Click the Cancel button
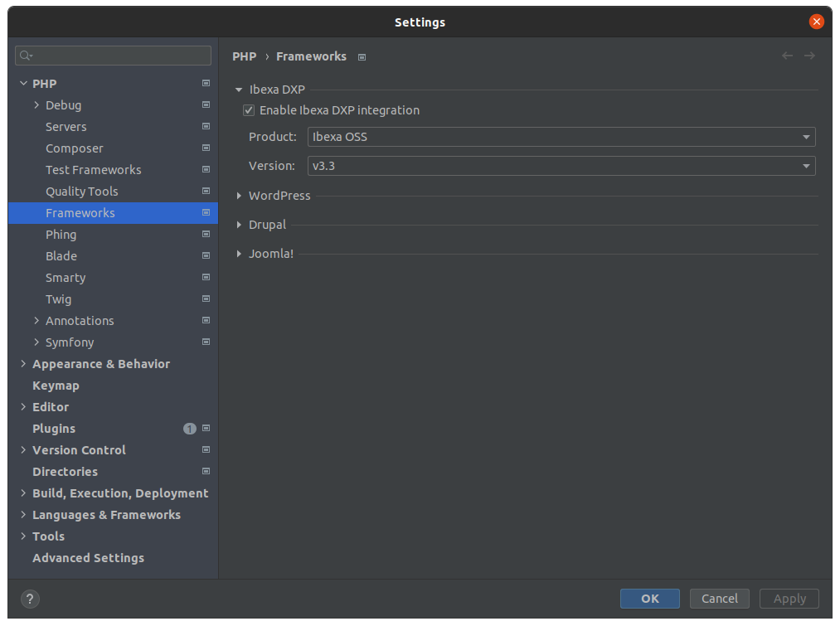Screen dimensions: 840x626 point(719,599)
